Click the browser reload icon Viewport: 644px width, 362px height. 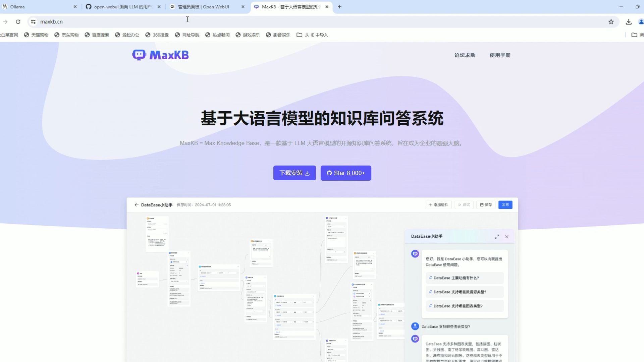(x=18, y=22)
